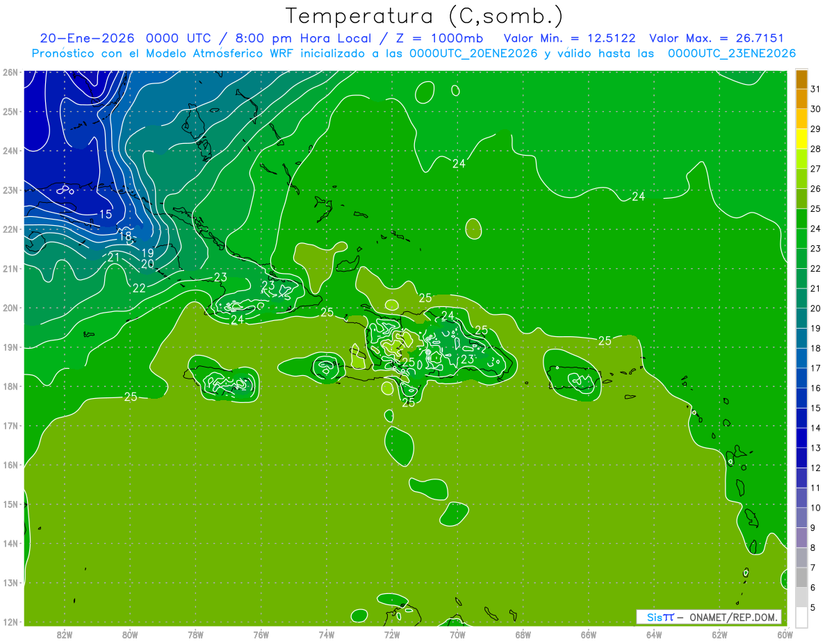Click the yellow swatch between 28 and 29
Viewport: 834px width, 644px height.
click(x=801, y=139)
